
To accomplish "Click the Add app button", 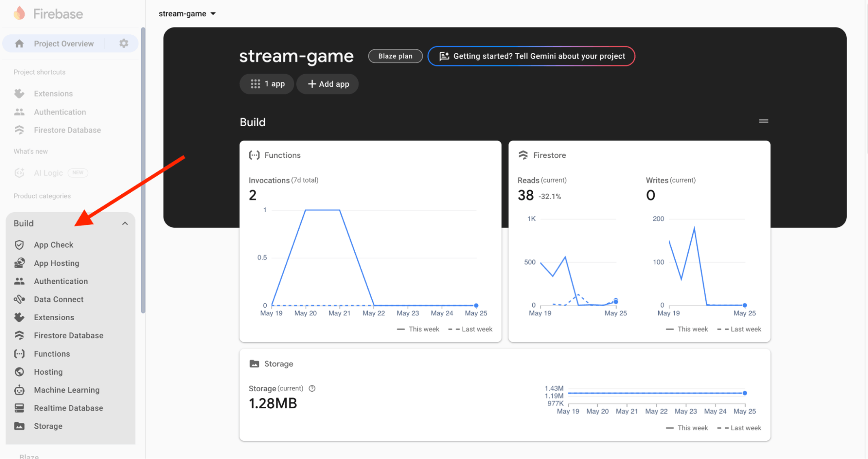I will pyautogui.click(x=328, y=84).
